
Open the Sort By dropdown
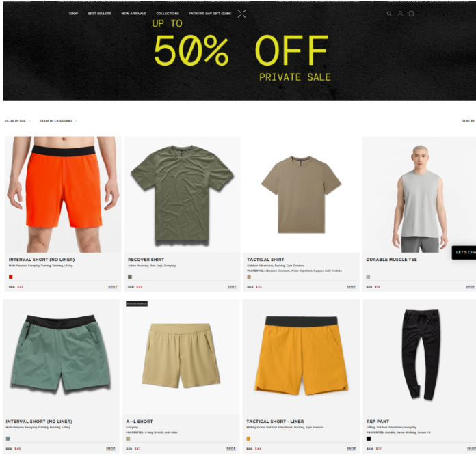[468, 121]
